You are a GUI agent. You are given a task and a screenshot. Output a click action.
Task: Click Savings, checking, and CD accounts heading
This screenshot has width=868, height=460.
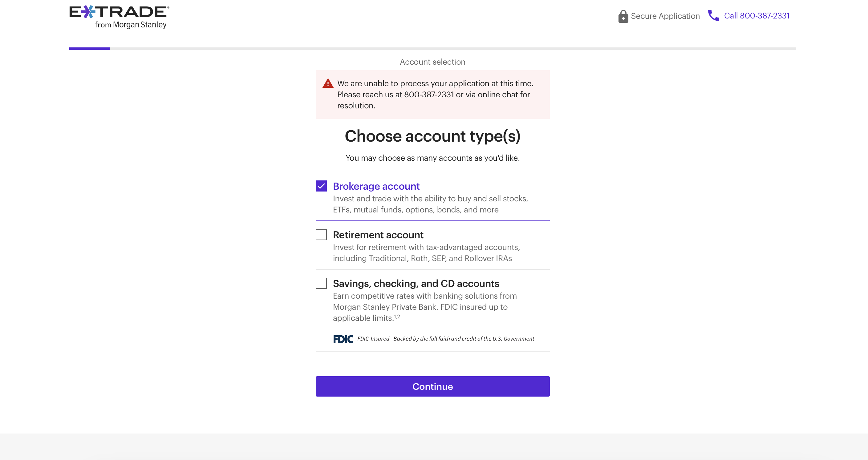[x=416, y=284]
